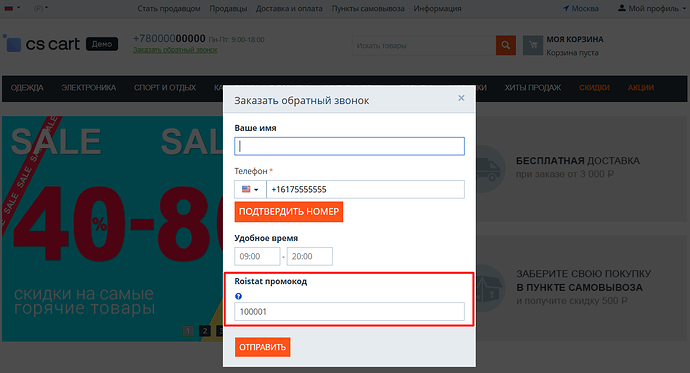The image size is (690, 373).
Task: Open the ЭЛЕКТРОНИКА menu category
Action: tap(88, 88)
